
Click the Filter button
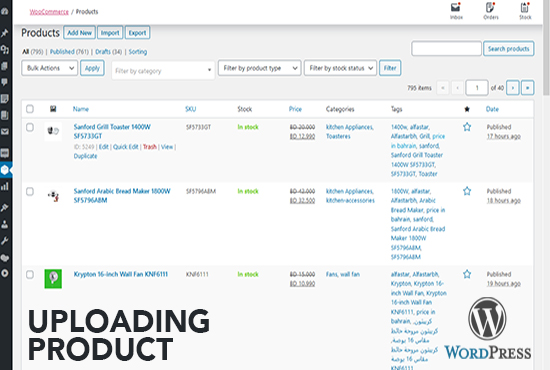pyautogui.click(x=390, y=68)
